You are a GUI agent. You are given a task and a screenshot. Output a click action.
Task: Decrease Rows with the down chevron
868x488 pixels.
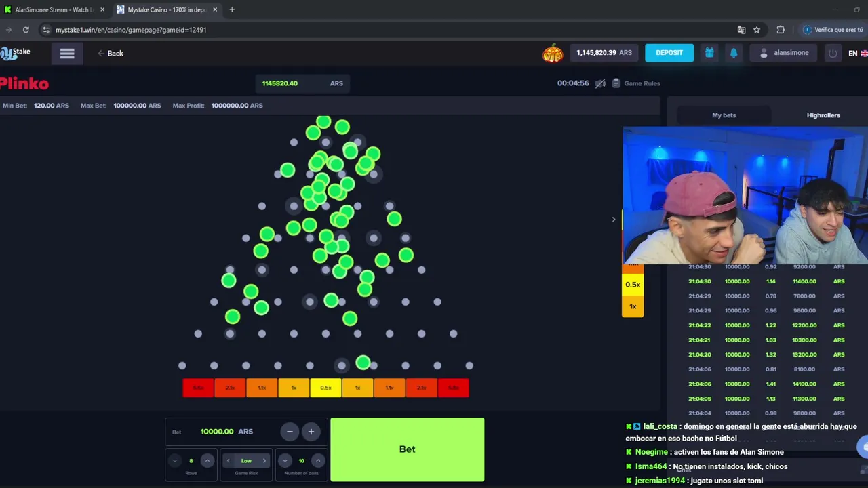click(x=175, y=461)
